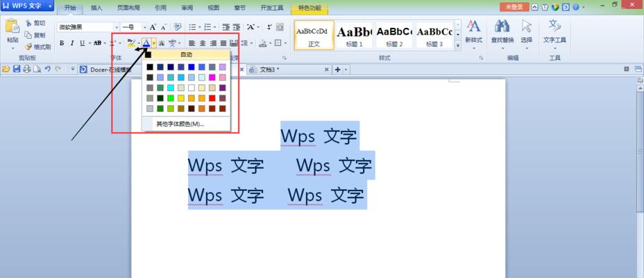
Task: Expand the styles gallery more arrow
Action: [458, 47]
